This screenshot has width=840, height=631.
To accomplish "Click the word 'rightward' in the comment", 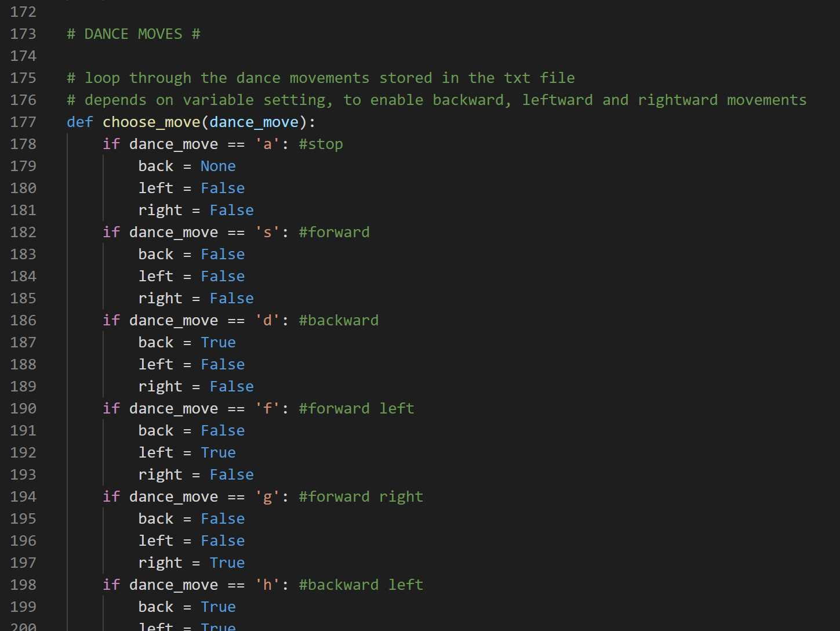I will [677, 100].
